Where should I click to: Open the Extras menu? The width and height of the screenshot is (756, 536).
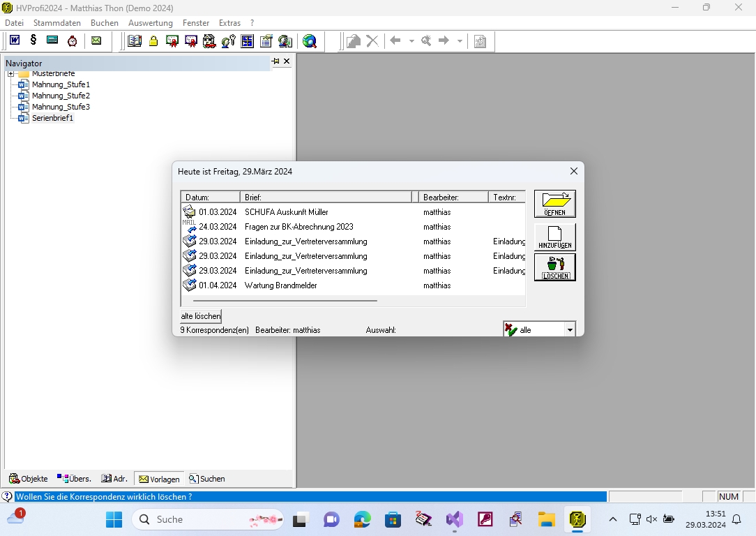[229, 22]
